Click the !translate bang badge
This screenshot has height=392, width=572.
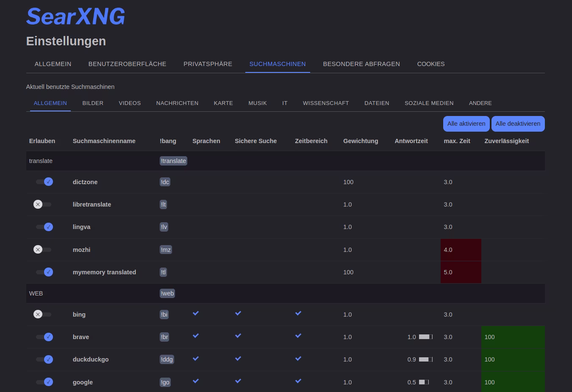click(173, 161)
